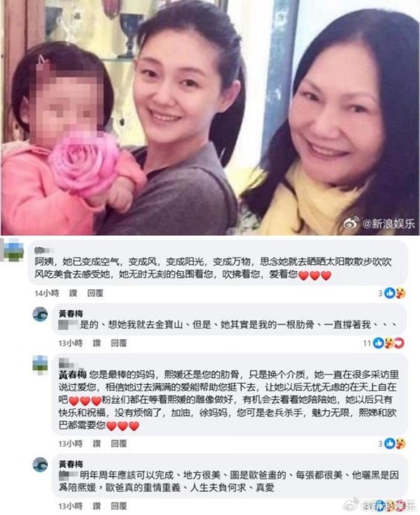Image resolution: width=420 pixels, height=515 pixels.
Task: Click the tagged 黃春梅 mention in fan reply
Action: click(x=73, y=374)
